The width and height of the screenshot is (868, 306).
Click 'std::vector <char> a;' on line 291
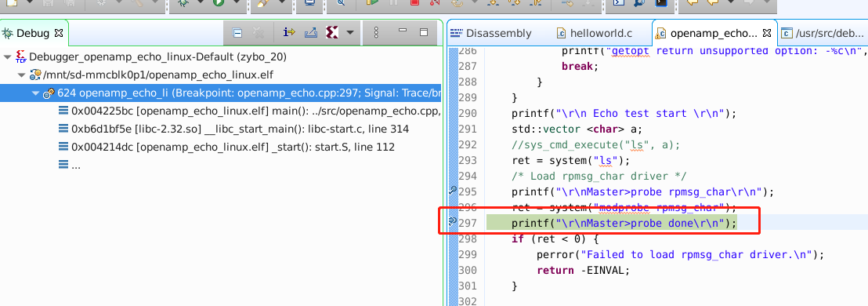577,129
